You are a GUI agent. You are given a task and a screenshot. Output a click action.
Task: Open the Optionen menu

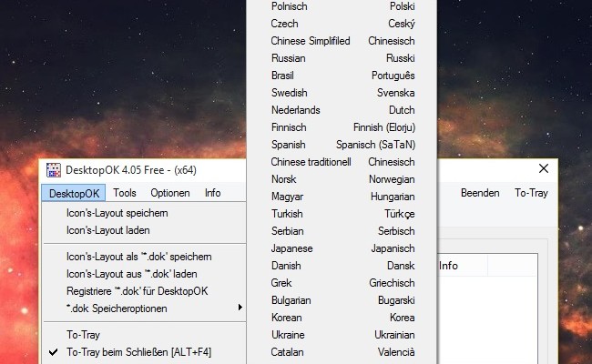[x=170, y=193]
